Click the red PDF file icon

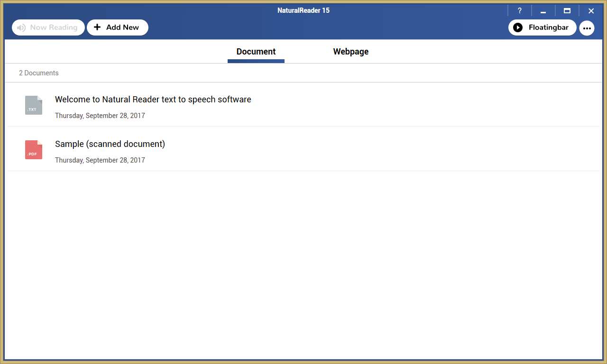pyautogui.click(x=34, y=150)
